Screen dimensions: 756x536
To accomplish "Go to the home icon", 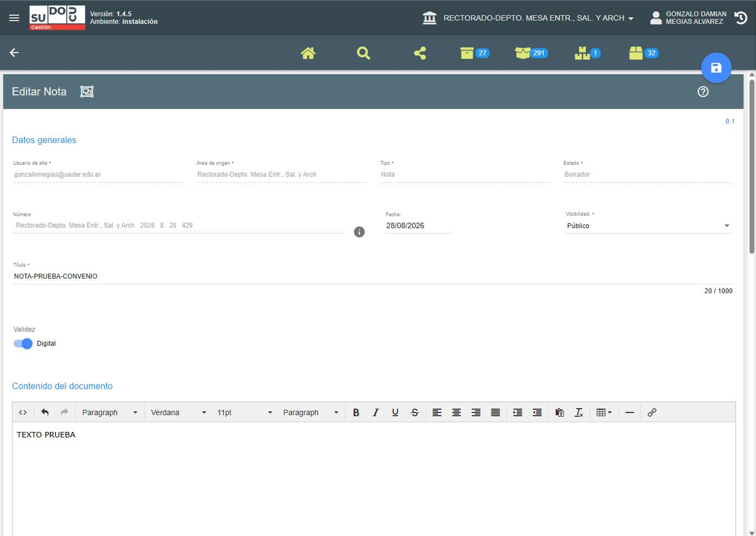I will click(308, 53).
